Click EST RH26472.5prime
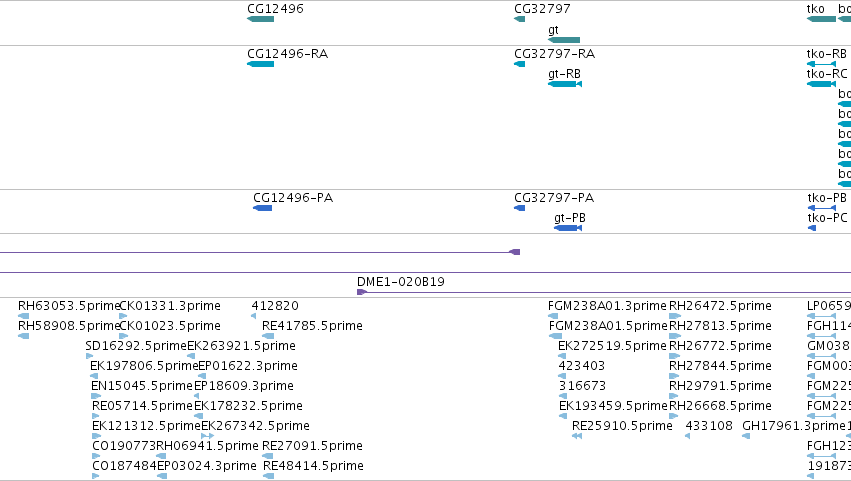Viewport: 851px width, 481px height. click(720, 306)
